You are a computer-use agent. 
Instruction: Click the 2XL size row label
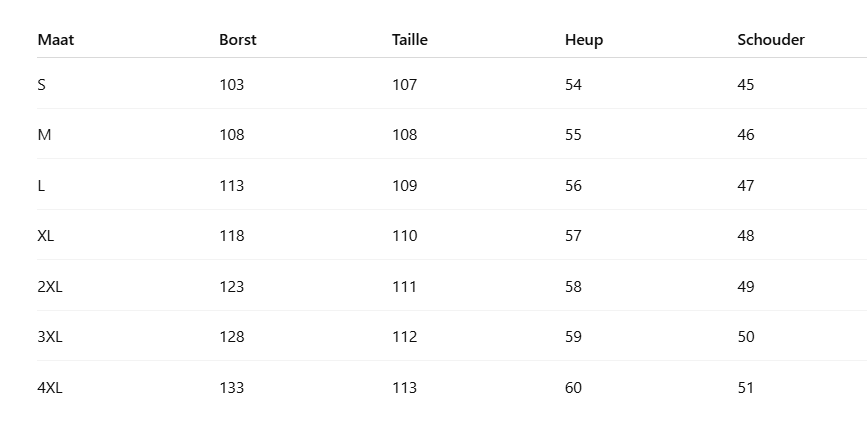click(50, 287)
